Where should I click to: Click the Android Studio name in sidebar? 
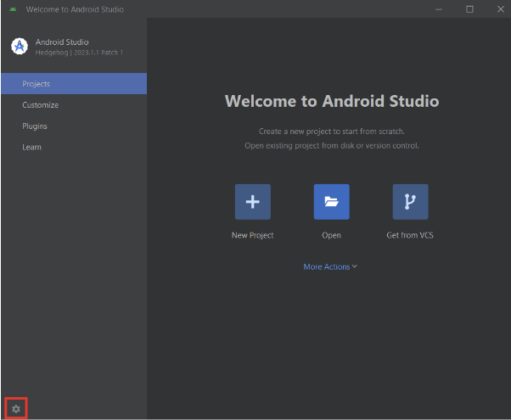click(x=62, y=42)
